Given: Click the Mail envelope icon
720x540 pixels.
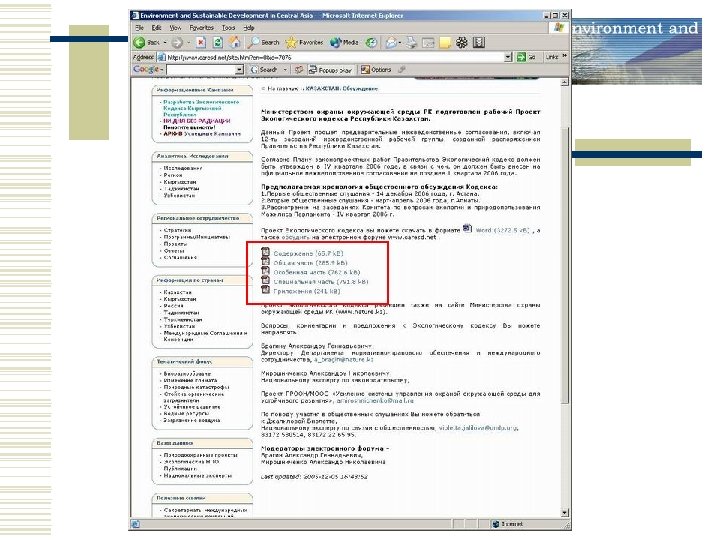Looking at the screenshot, I should pyautogui.click(x=391, y=43).
